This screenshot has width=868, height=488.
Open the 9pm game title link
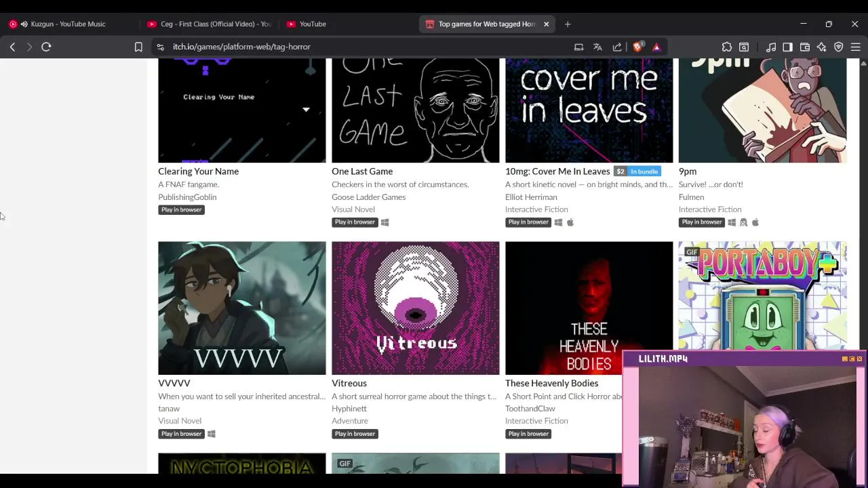click(688, 171)
